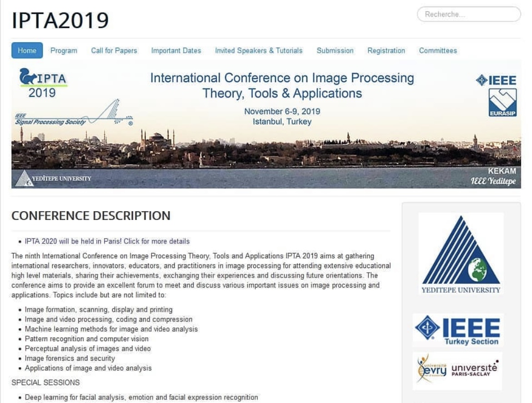Click the Yeditepe University banner logo
532x403 pixels.
pyautogui.click(x=54, y=178)
